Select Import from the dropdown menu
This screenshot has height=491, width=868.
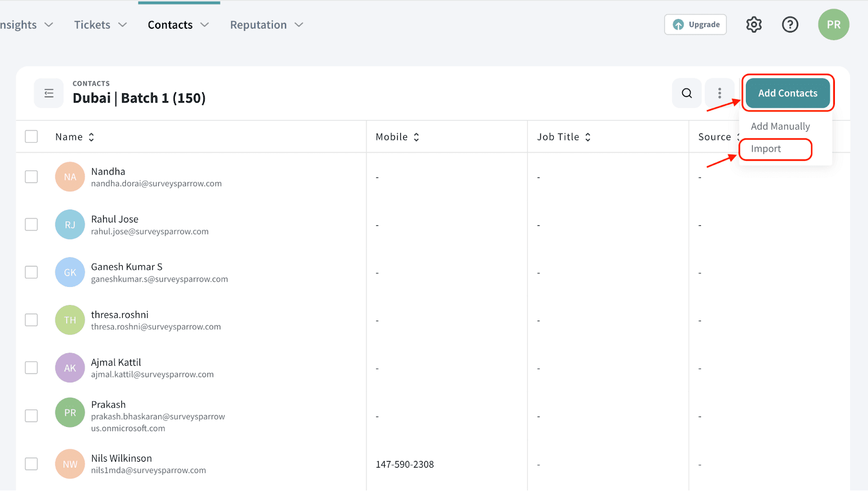pos(766,149)
